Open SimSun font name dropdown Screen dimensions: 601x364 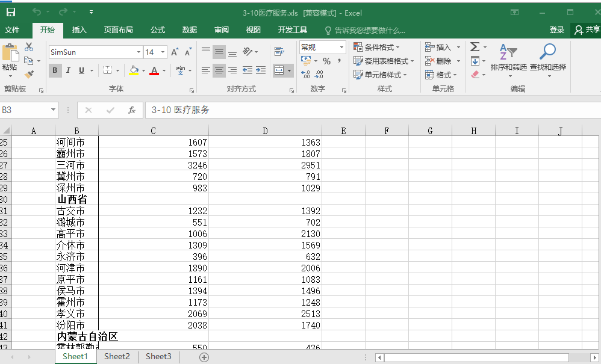click(x=139, y=52)
